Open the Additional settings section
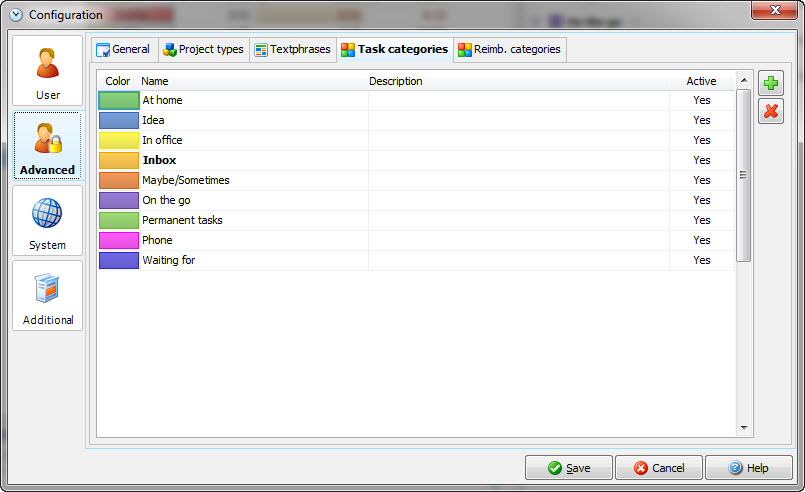Viewport: 805px width, 492px height. pos(47,296)
